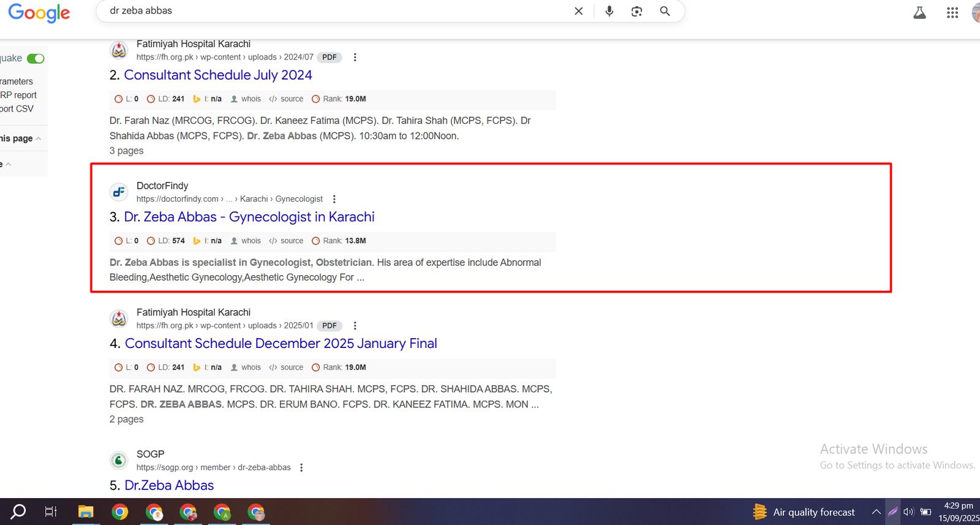Image resolution: width=980 pixels, height=525 pixels.
Task: Click Export CSV in the SEOquake sidebar
Action: click(x=17, y=108)
